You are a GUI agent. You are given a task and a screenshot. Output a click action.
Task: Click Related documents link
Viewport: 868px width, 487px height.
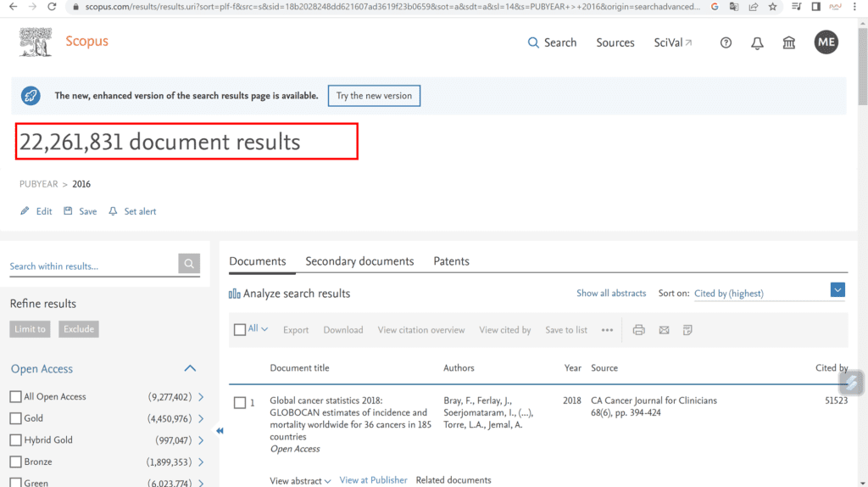pyautogui.click(x=453, y=480)
